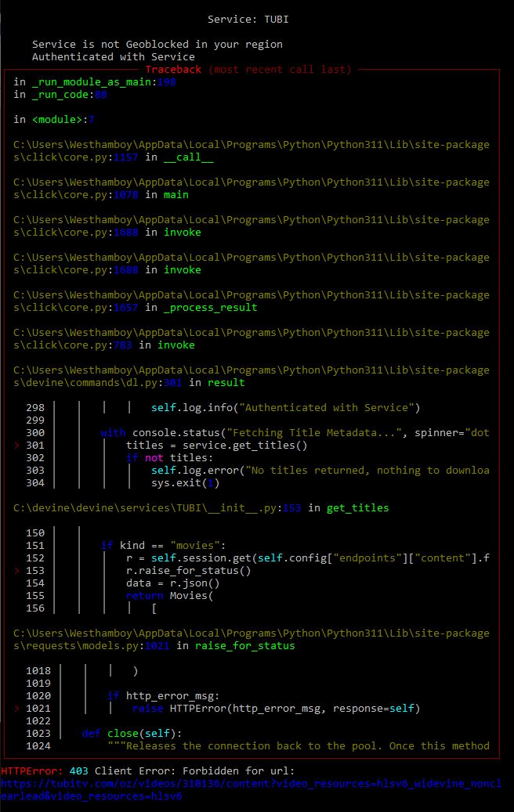Click line 1023 "def close(self):"

click(x=132, y=733)
